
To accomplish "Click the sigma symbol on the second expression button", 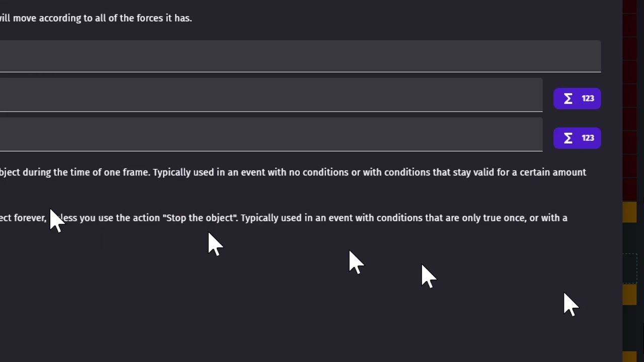I will [x=568, y=138].
